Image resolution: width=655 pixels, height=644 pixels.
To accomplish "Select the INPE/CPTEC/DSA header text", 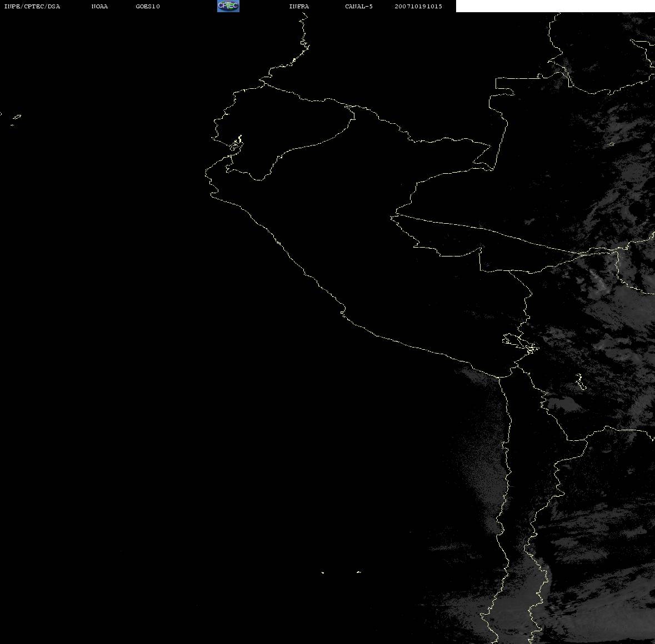I will tap(32, 6).
